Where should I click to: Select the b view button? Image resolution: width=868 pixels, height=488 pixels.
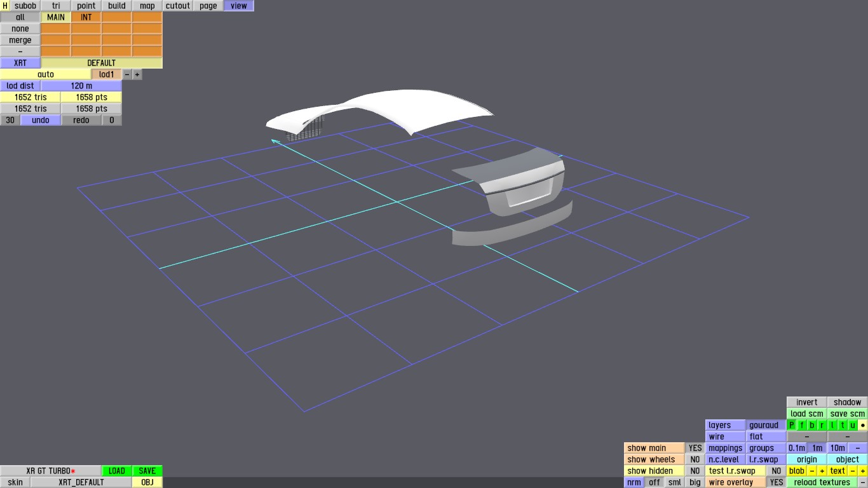click(x=812, y=425)
